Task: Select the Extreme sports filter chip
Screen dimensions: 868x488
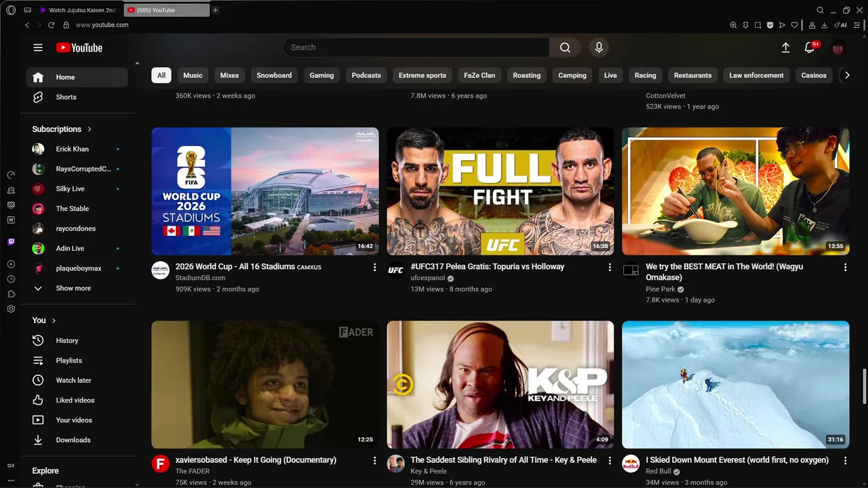Action: click(422, 75)
